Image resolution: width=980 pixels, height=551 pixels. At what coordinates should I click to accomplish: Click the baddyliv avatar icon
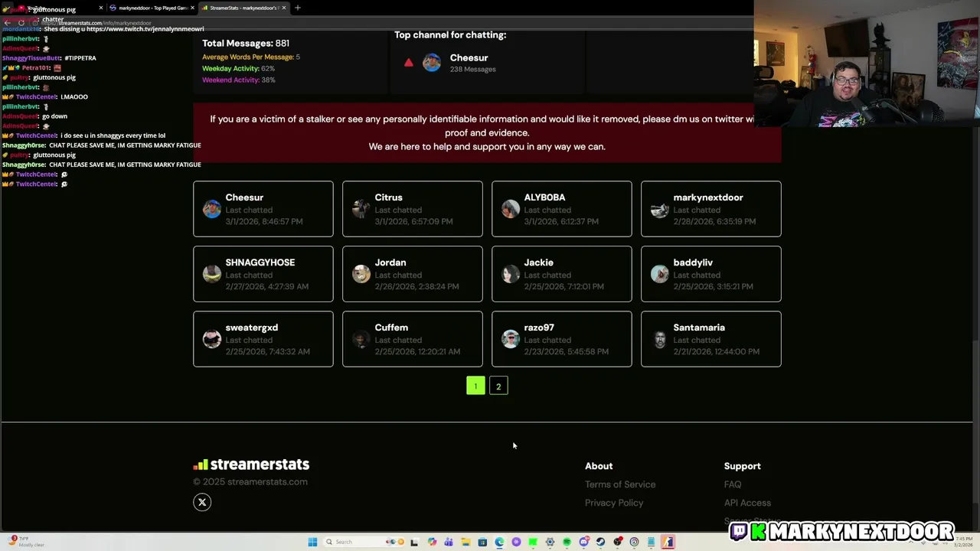[x=660, y=274]
